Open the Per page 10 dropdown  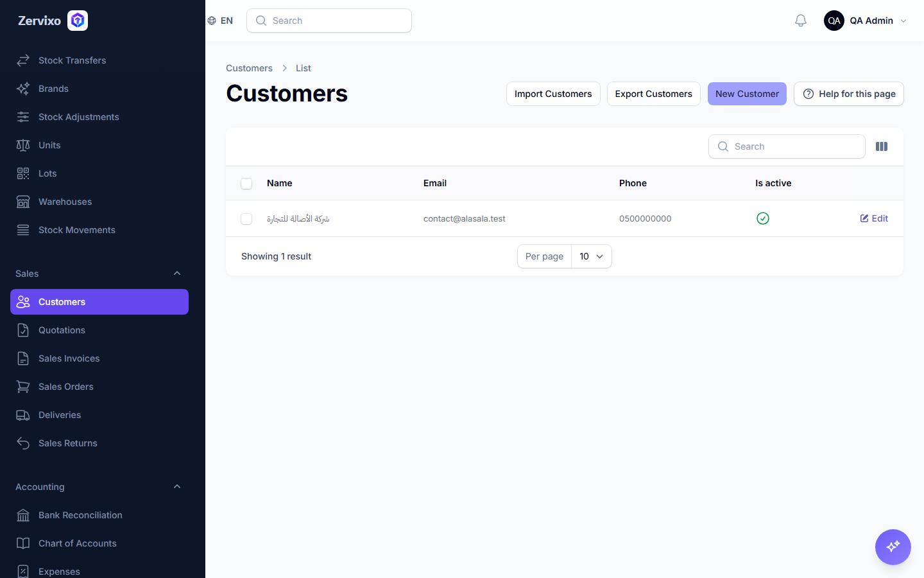click(591, 256)
